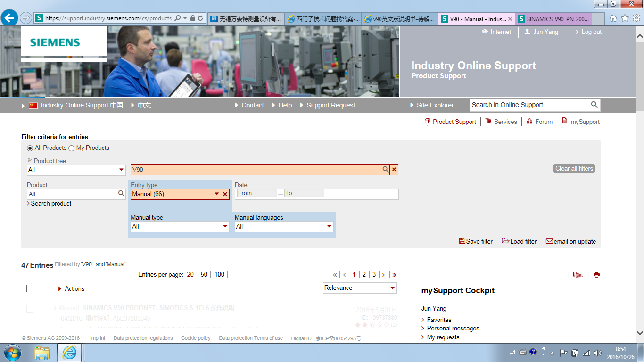
Task: Switch to the 西门子技术问题找答案 browser tab
Action: (323, 19)
